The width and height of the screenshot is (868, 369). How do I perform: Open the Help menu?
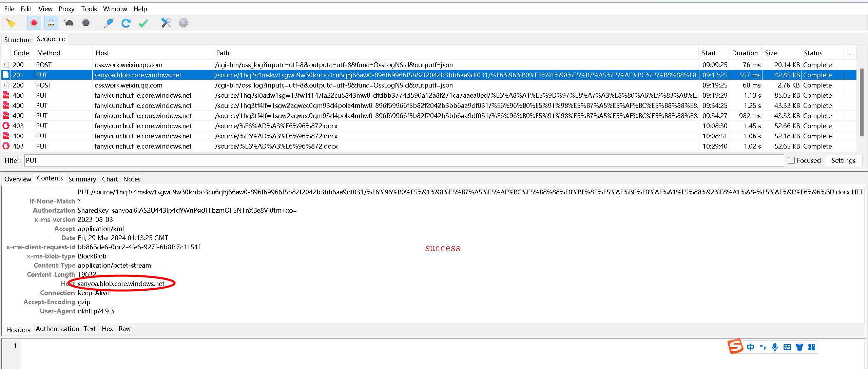tap(140, 9)
